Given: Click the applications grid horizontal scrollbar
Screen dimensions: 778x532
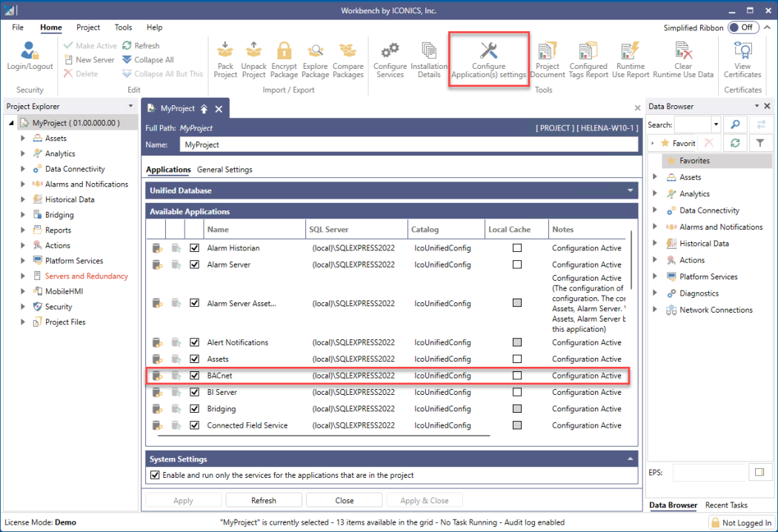Looking at the screenshot, I should (x=324, y=436).
